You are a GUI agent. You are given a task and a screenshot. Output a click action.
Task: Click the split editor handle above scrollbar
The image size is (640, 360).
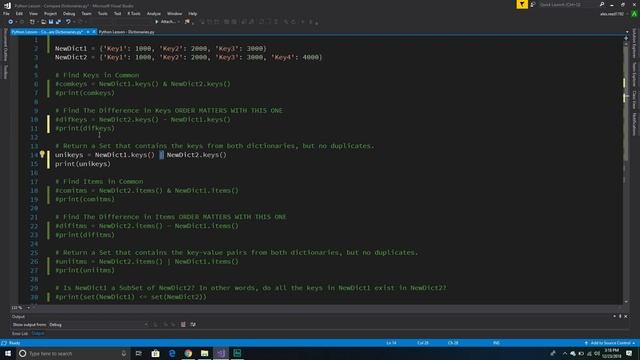[x=626, y=38]
